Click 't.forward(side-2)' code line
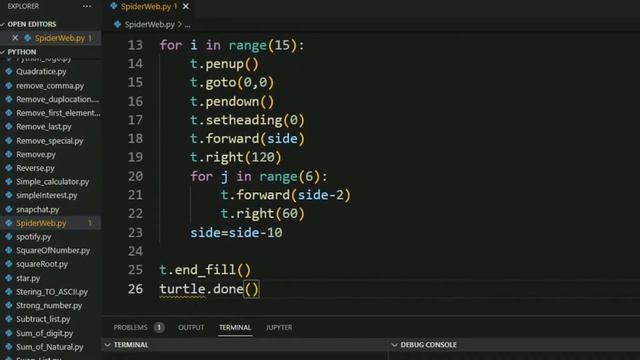This screenshot has width=640, height=360. click(x=286, y=195)
